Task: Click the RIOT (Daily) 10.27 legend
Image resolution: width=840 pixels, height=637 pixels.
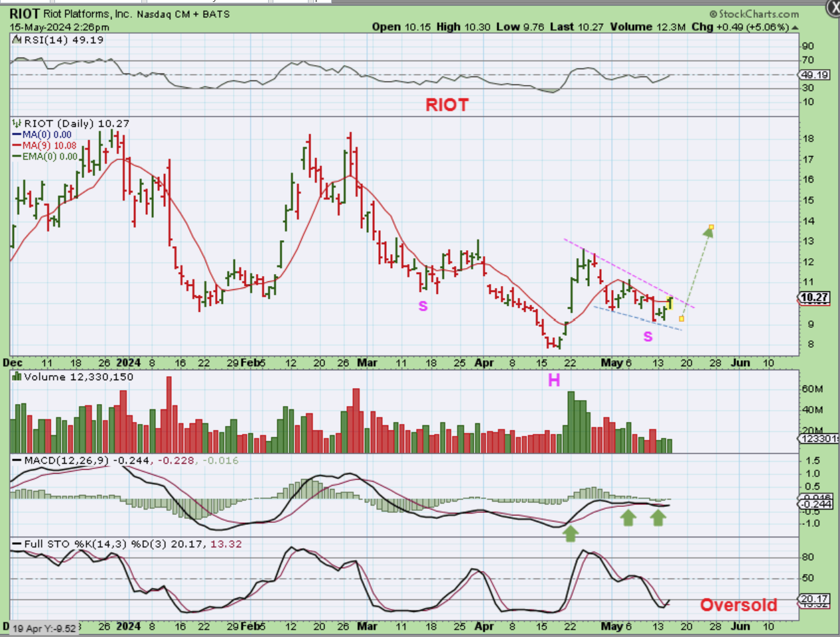Action: coord(76,123)
